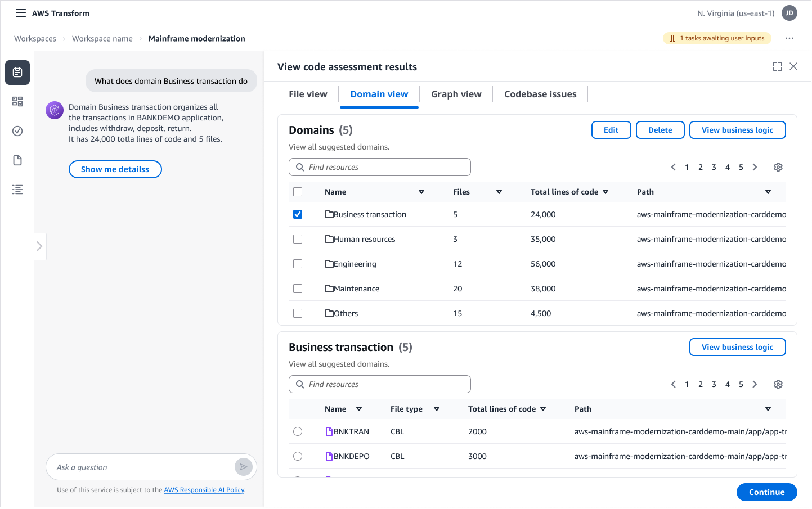The width and height of the screenshot is (812, 509).
Task: Select the chat panel icon in sidebar
Action: pos(17,73)
